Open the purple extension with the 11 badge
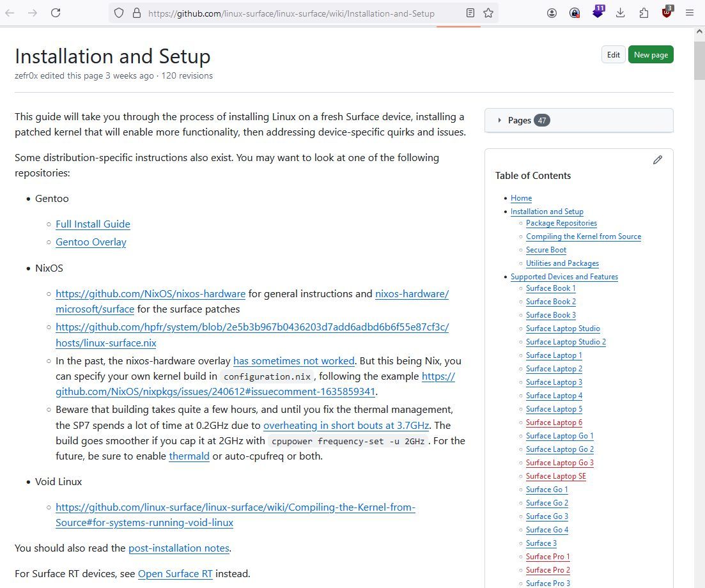The height and width of the screenshot is (588, 705). click(598, 12)
